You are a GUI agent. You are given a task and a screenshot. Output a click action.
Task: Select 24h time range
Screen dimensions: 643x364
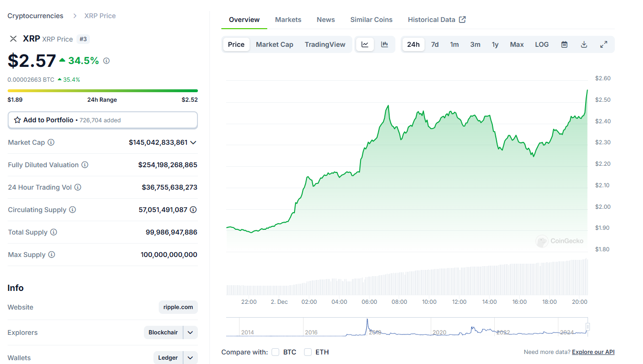point(414,44)
